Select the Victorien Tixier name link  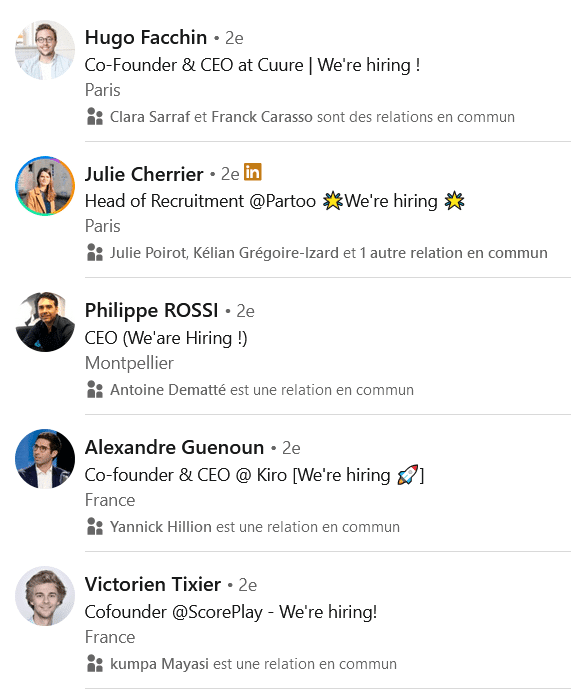pyautogui.click(x=153, y=584)
